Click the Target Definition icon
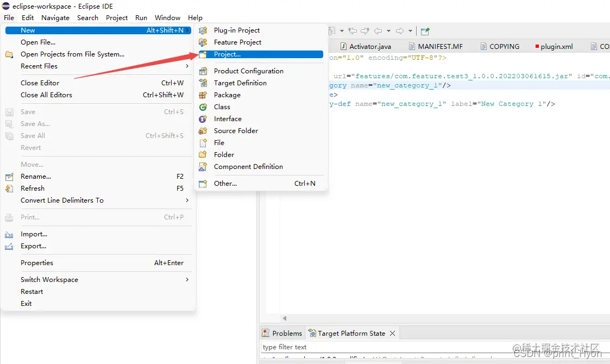The image size is (610, 364). [x=203, y=83]
